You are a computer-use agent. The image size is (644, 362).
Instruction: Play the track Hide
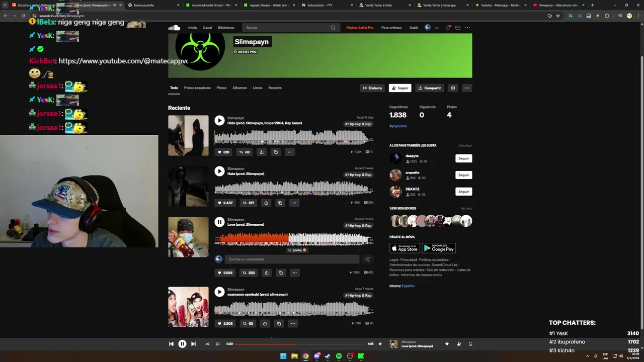(x=219, y=120)
